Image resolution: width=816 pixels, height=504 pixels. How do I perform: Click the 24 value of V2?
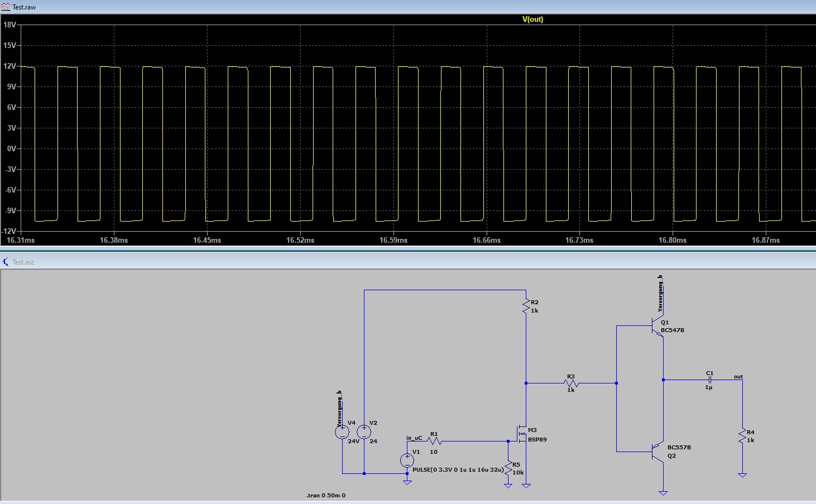(373, 441)
